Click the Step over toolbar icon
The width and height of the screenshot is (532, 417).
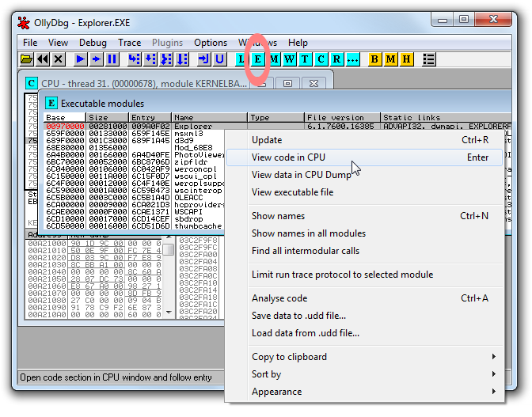pyautogui.click(x=150, y=59)
